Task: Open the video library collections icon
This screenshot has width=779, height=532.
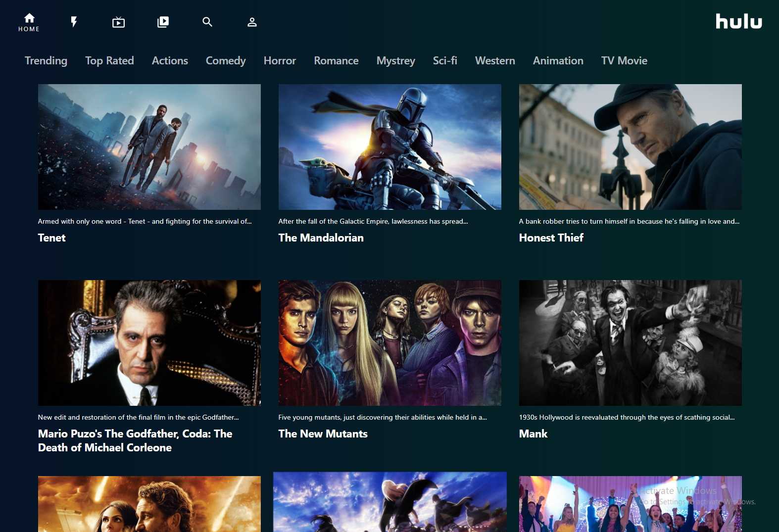Action: tap(163, 22)
